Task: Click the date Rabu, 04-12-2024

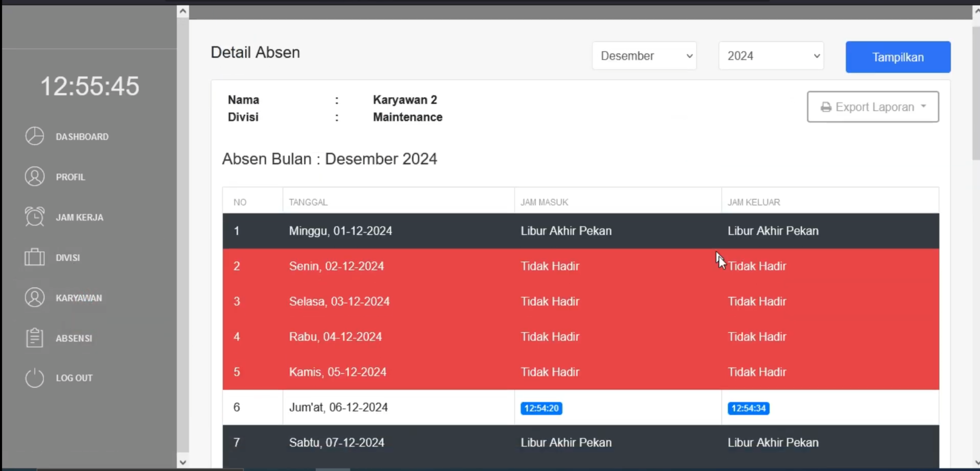Action: (335, 337)
